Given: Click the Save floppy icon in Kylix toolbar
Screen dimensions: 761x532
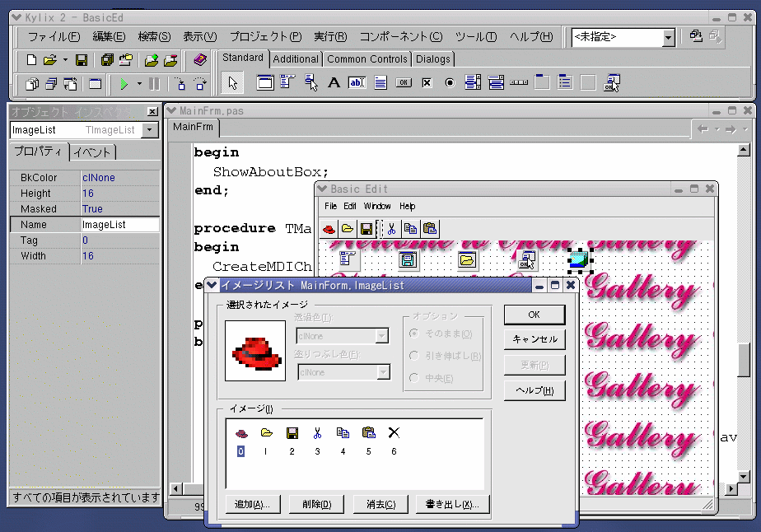Looking at the screenshot, I should (x=82, y=59).
